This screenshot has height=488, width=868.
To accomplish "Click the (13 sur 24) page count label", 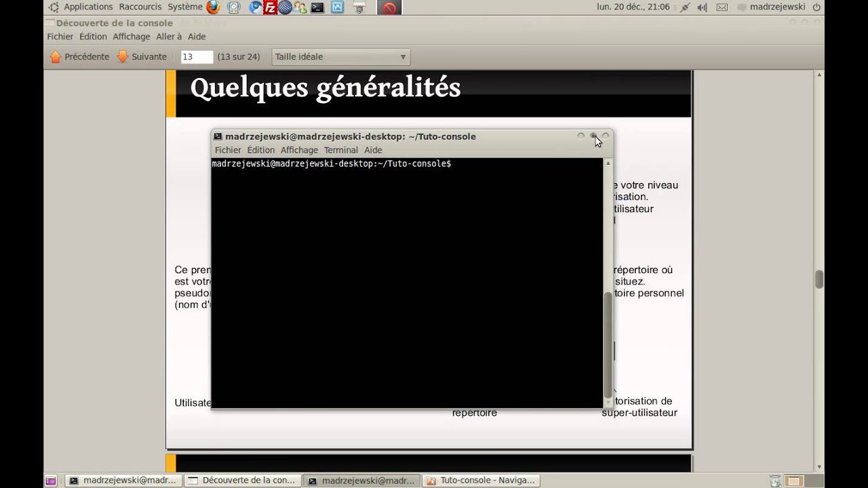I will tap(239, 57).
